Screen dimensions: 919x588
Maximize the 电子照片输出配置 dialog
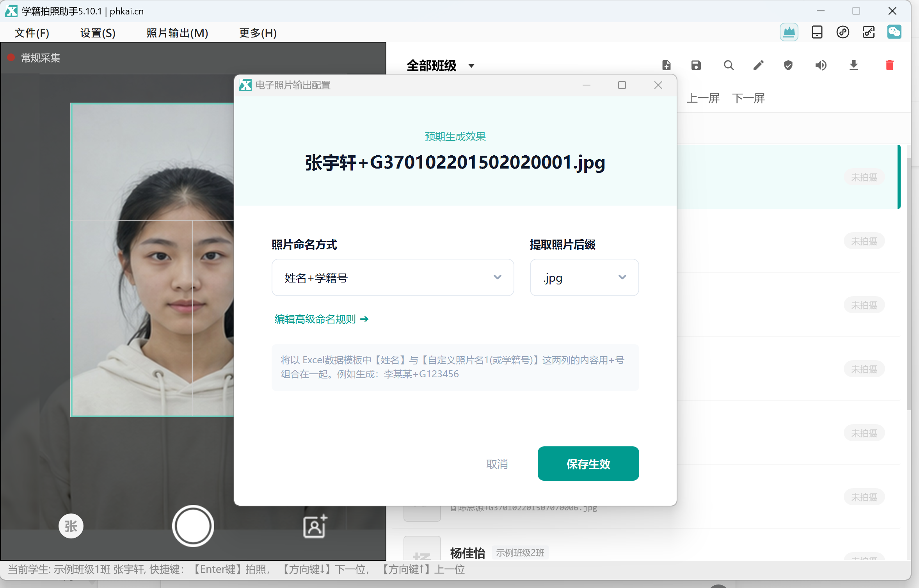tap(622, 85)
